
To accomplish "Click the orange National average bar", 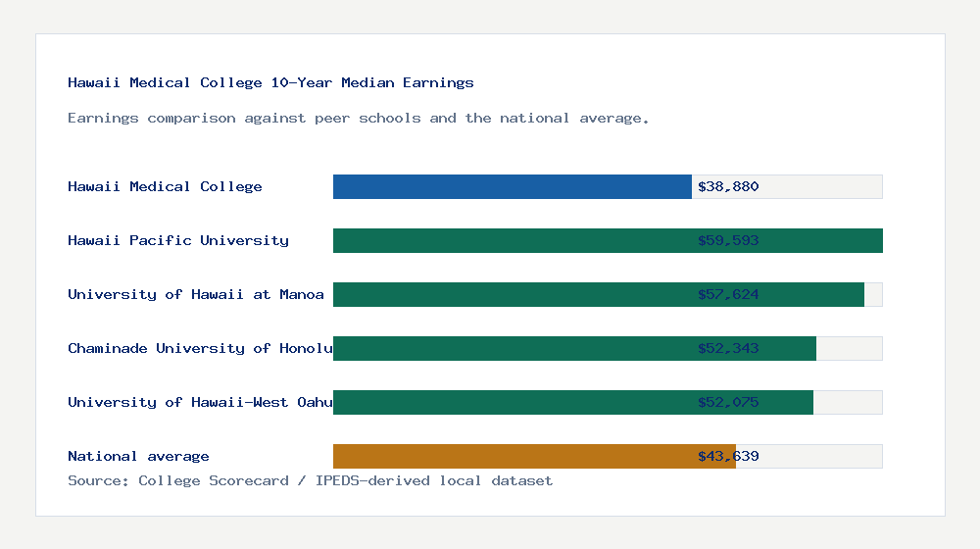I will click(x=534, y=457).
